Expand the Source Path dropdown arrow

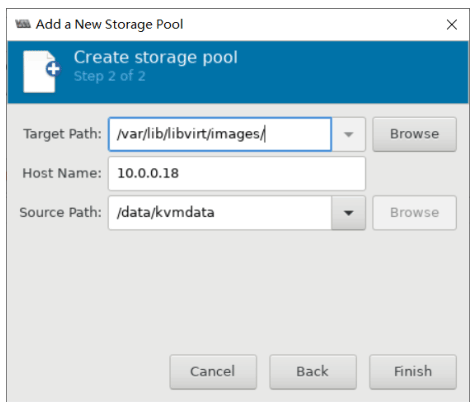[x=348, y=213]
